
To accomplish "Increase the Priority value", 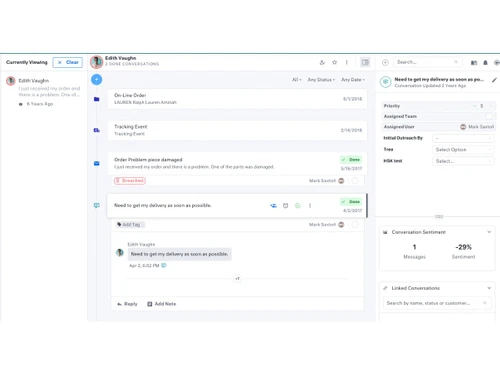I will pos(490,106).
